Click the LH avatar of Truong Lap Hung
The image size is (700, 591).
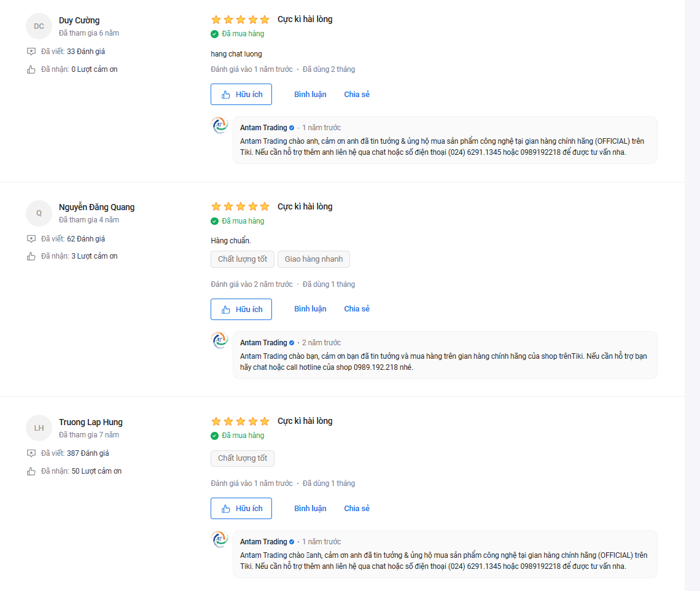[39, 428]
